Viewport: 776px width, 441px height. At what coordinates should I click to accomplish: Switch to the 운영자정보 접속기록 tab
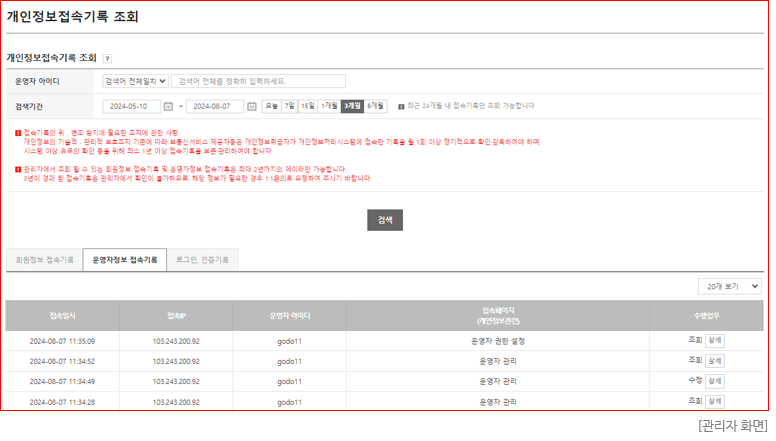tap(124, 260)
